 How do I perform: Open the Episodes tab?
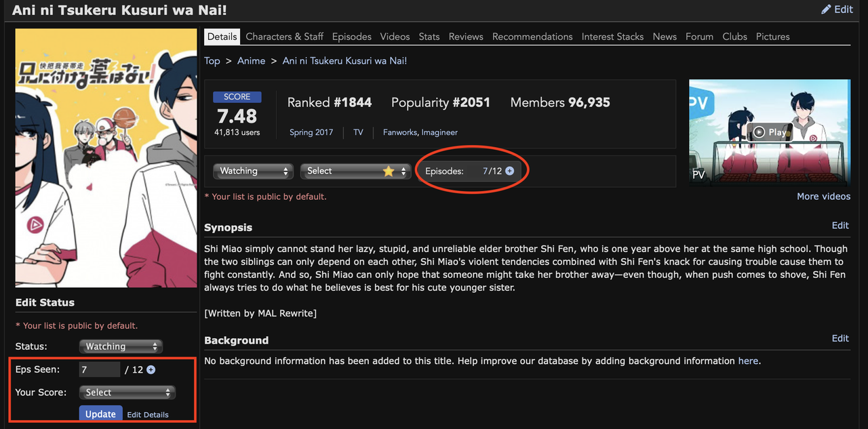tap(351, 37)
